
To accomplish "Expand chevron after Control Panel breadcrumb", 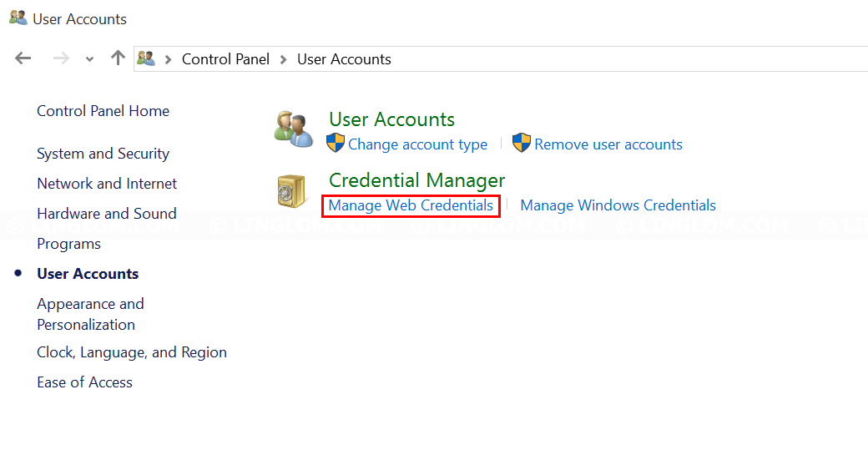I will (x=284, y=59).
